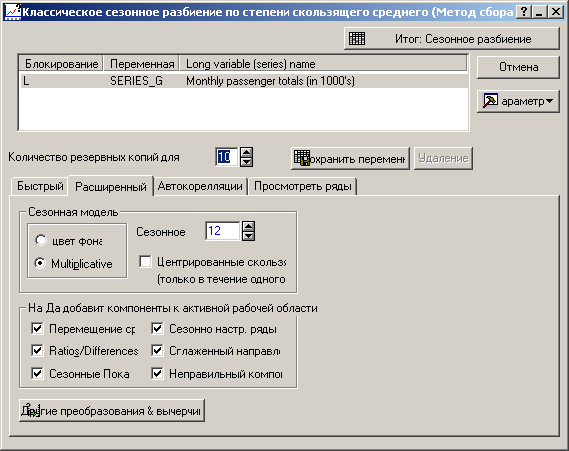Image resolution: width=569 pixels, height=451 pixels.
Task: Click Monthly passenger totals text
Action: click(x=270, y=81)
